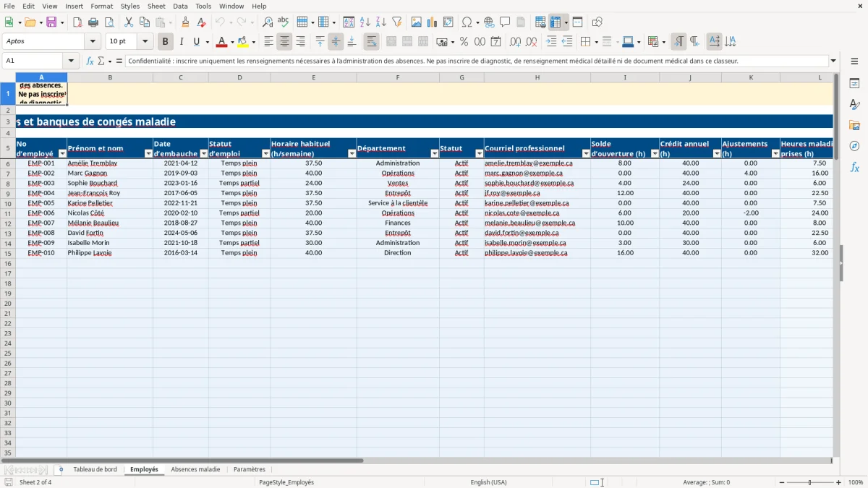The image size is (868, 488).
Task: Click the column E header
Action: [313, 77]
